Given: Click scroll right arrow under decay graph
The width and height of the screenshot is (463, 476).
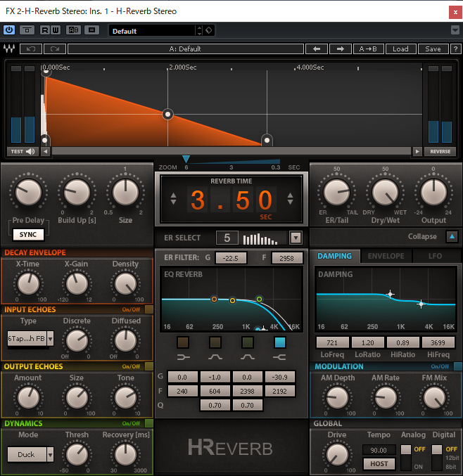Looking at the screenshot, I should pos(417,151).
